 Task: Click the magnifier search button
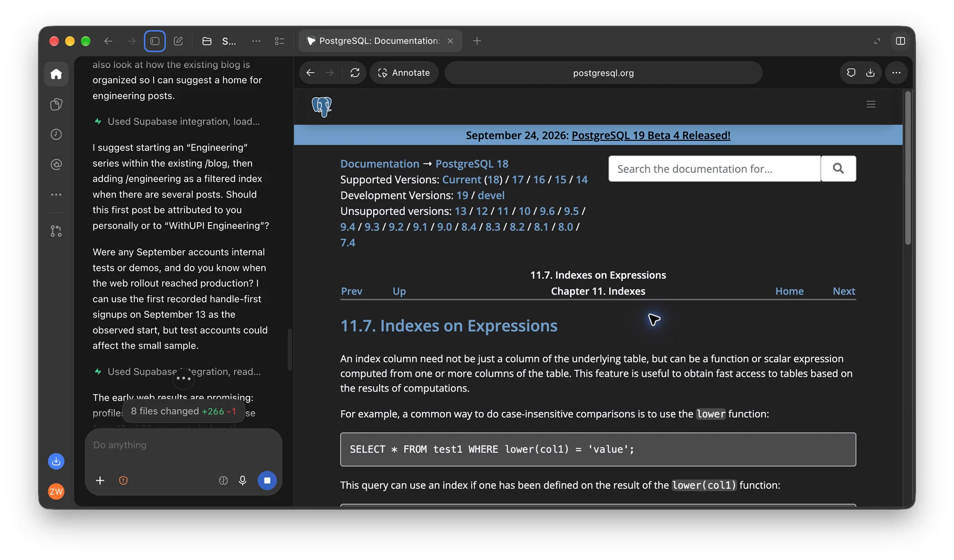(x=838, y=169)
